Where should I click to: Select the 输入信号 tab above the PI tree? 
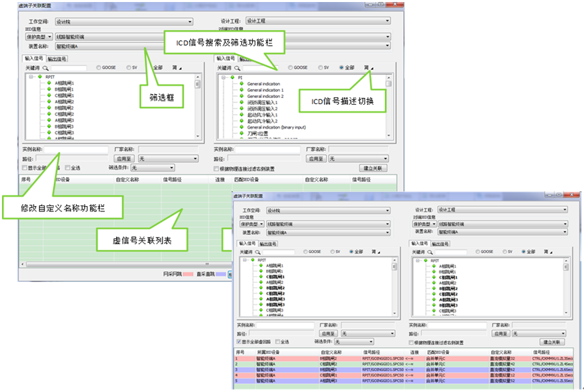point(225,58)
